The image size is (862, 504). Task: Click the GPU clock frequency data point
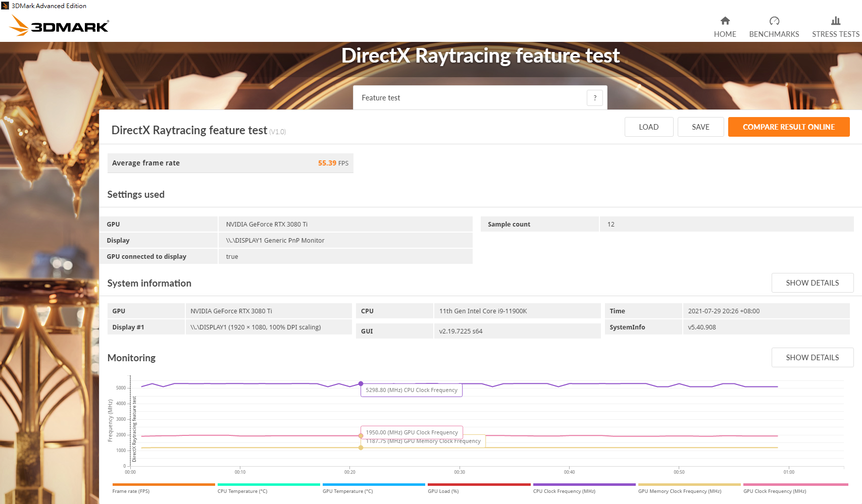coord(361,436)
